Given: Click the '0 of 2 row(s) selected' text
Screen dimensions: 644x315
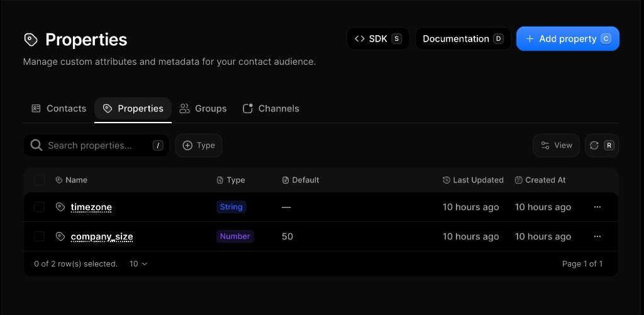Looking at the screenshot, I should coord(76,263).
